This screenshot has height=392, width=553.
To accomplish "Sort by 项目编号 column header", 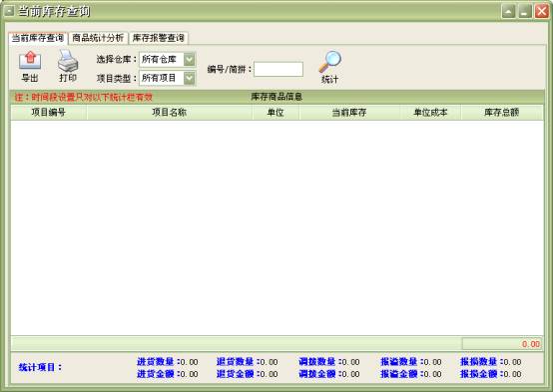I will coord(49,113).
